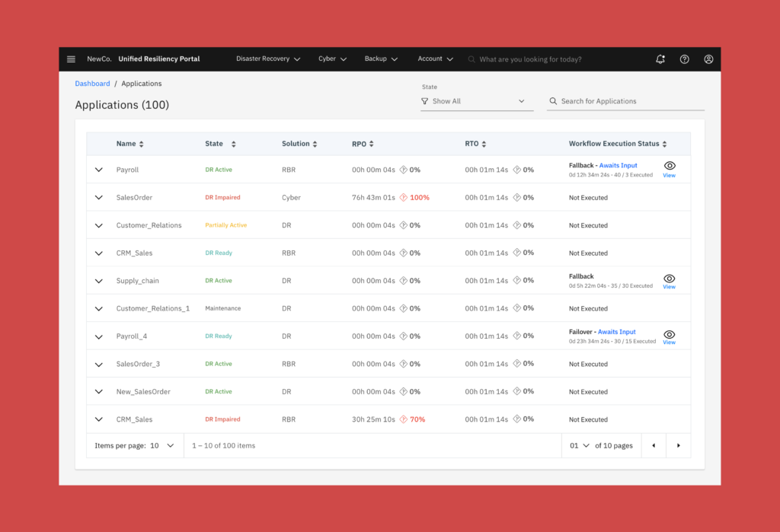View Payroll workflow via eye icon
This screenshot has width=780, height=532.
(669, 166)
